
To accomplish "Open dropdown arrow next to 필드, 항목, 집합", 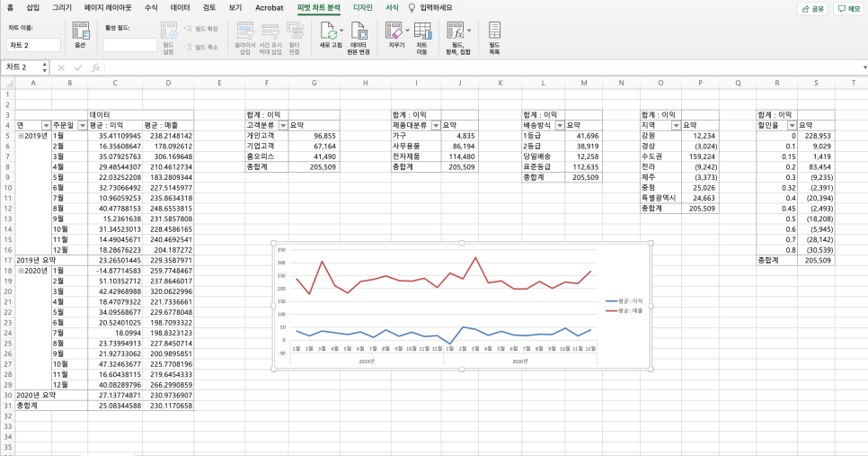I will (469, 31).
